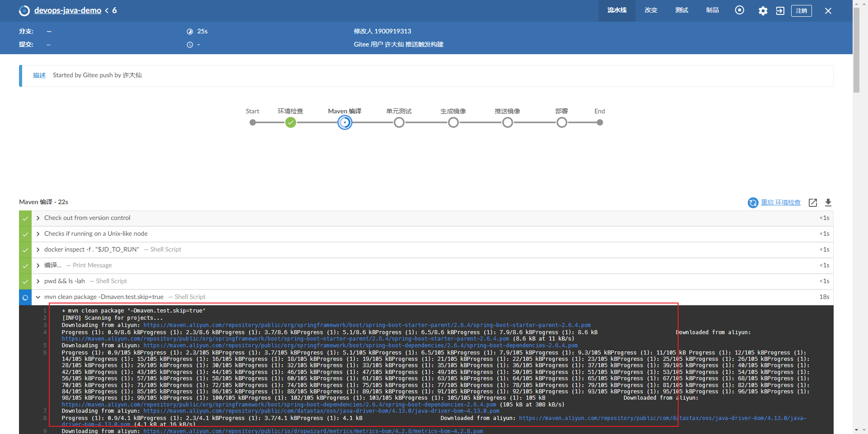
Task: Select the 单元测试 stage node
Action: click(x=399, y=122)
